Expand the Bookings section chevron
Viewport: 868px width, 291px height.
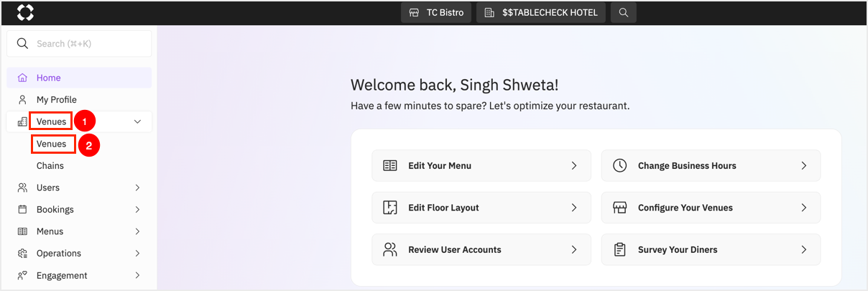click(x=137, y=210)
